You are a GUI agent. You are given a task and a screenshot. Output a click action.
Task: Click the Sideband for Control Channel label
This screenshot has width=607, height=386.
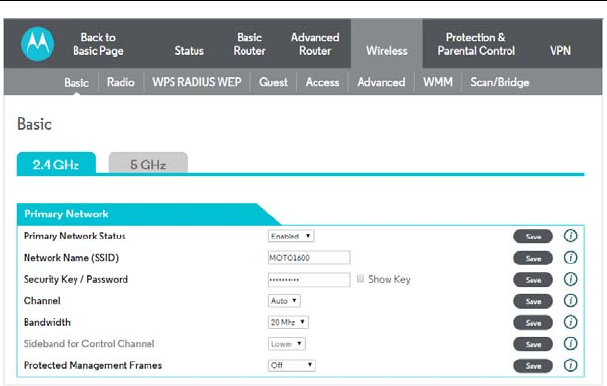(89, 343)
